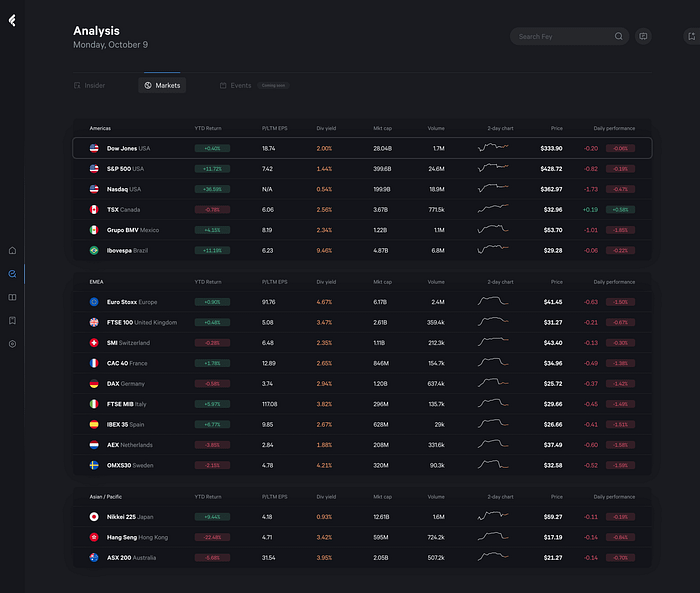Open the book/reader icon in sidebar
700x593 pixels.
point(12,297)
